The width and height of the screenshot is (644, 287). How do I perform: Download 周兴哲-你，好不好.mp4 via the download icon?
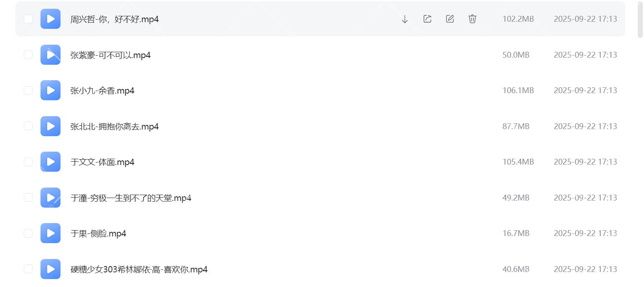pos(404,19)
